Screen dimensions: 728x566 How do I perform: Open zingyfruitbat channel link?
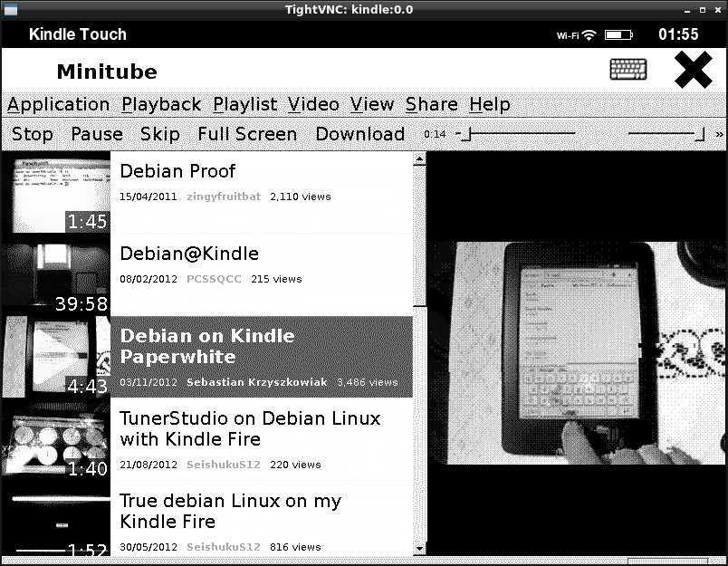(x=224, y=197)
